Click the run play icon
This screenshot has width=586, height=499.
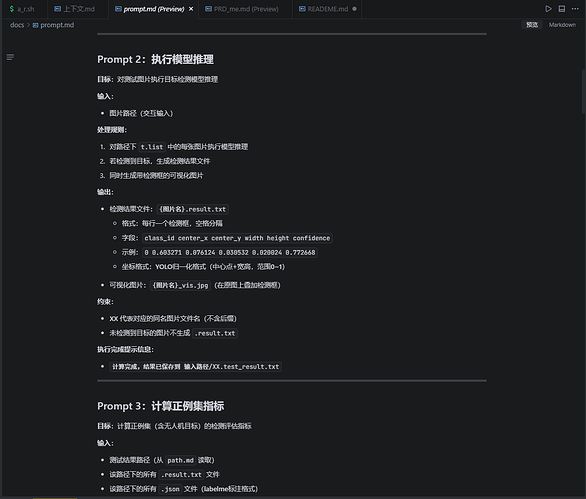click(548, 9)
